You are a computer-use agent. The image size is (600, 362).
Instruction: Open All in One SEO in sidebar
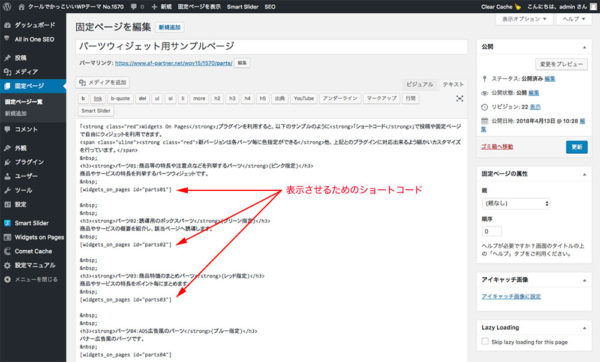click(x=33, y=39)
